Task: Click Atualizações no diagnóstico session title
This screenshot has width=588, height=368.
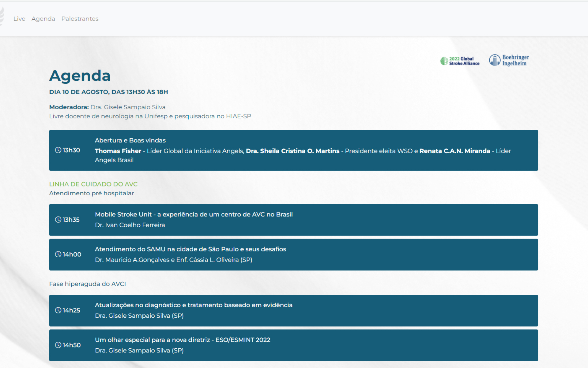Action: coord(193,305)
